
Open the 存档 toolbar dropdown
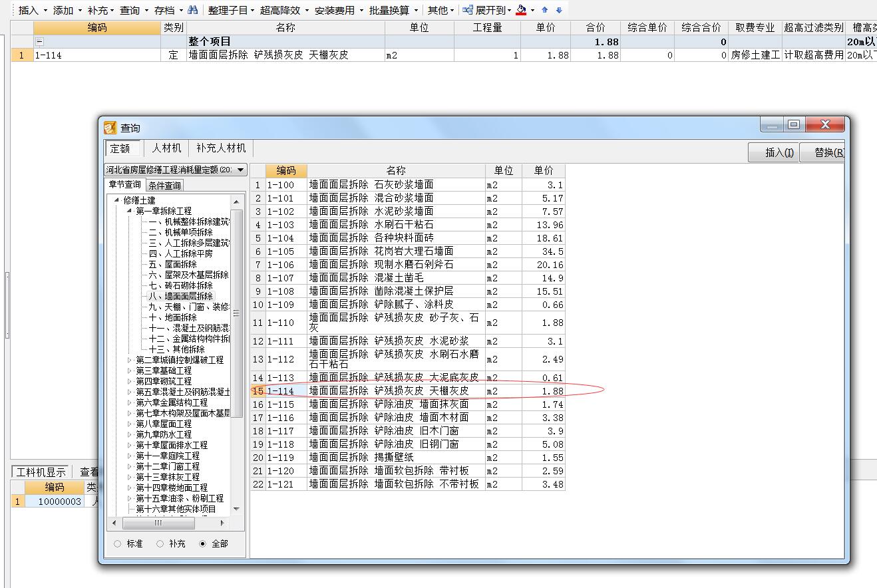[168, 10]
